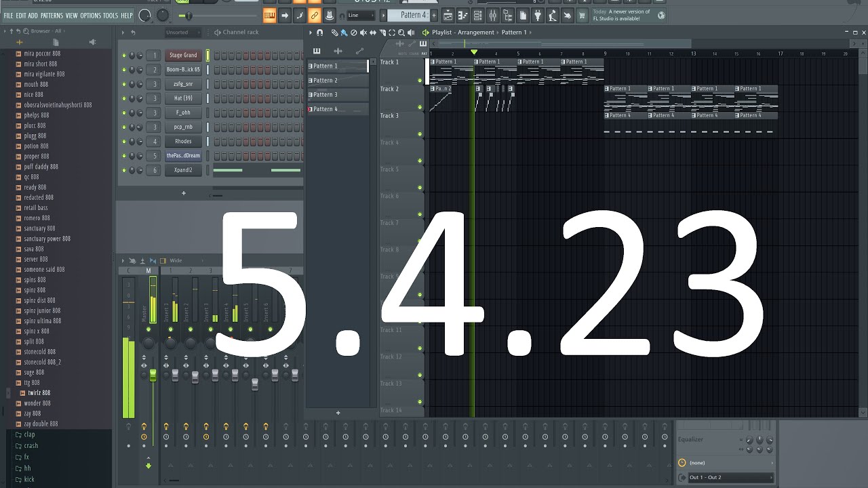Screen dimensions: 868x488
Task: Click the browser search magnifier icon
Action: tap(26, 31)
